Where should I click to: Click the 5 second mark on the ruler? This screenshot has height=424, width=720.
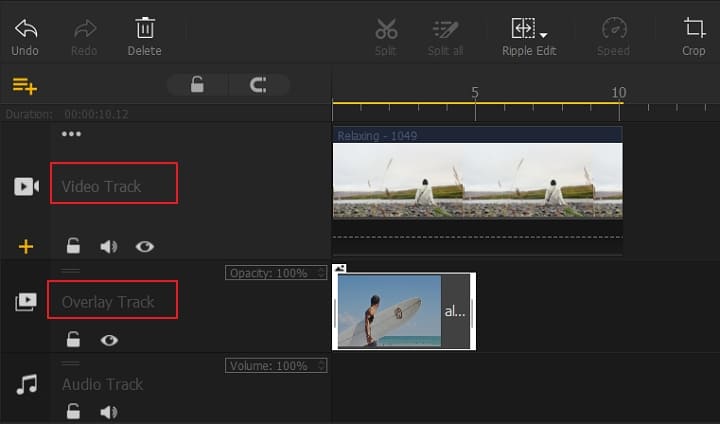tap(475, 105)
